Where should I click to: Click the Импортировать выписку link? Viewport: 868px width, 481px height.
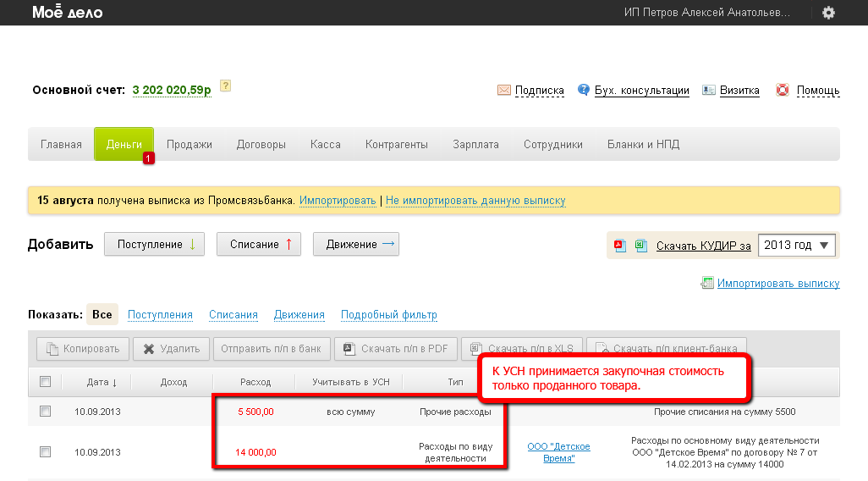(778, 283)
